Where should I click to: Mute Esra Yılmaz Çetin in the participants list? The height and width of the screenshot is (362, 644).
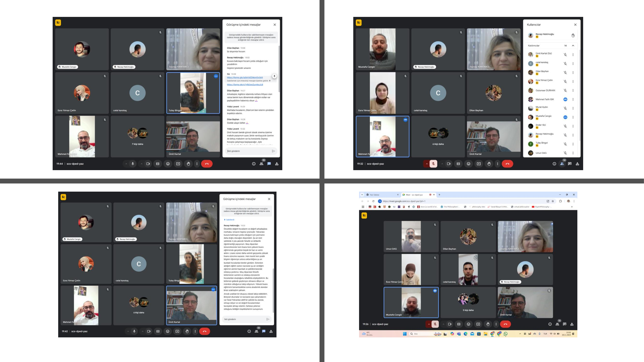565,81
